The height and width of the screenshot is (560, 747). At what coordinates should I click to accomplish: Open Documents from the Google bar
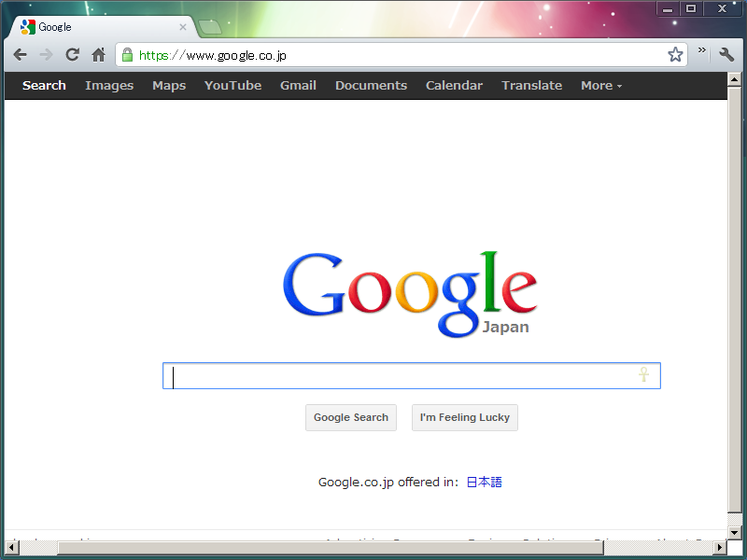(371, 86)
